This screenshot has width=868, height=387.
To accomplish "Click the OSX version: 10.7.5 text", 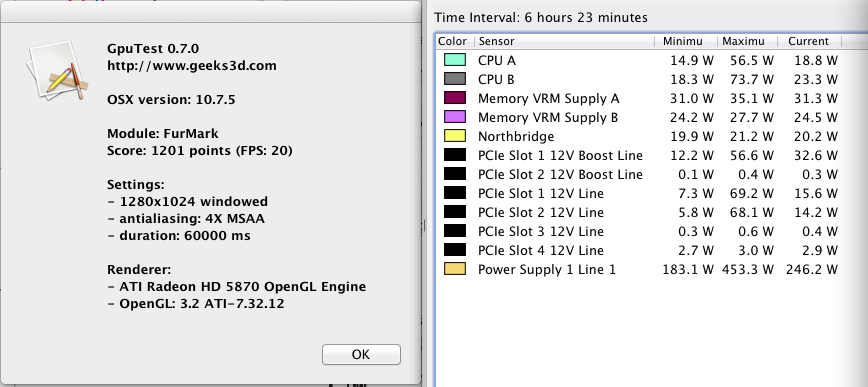I will (171, 100).
